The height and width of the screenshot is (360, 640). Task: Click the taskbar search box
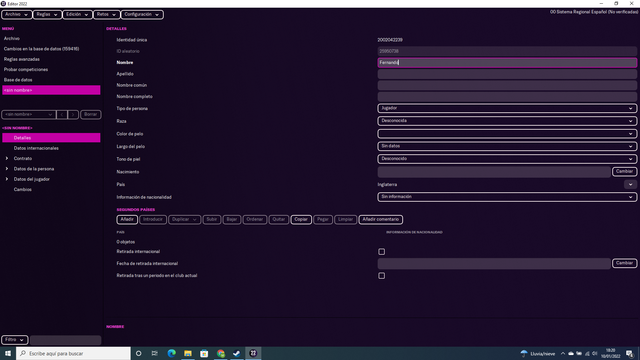point(73,353)
